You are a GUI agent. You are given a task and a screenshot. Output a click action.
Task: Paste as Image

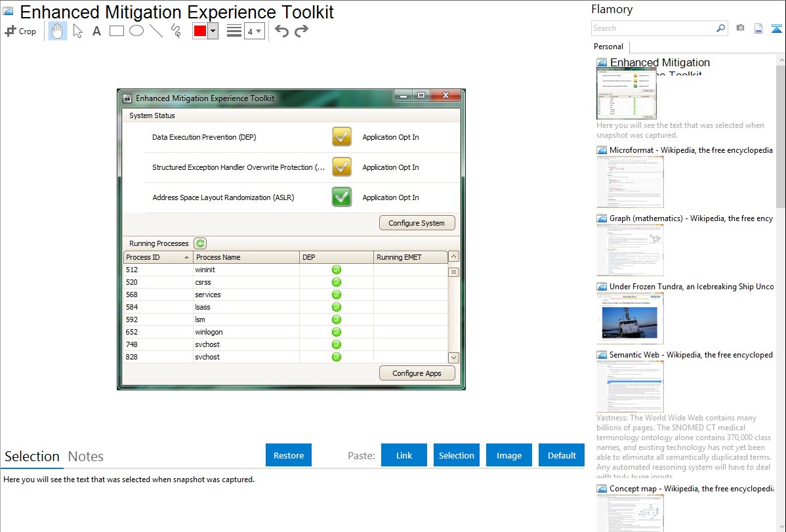tap(509, 455)
